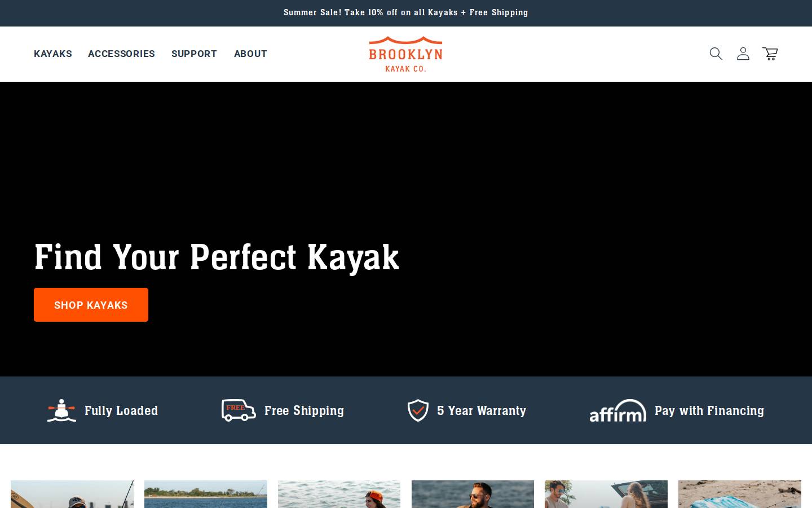The image size is (812, 508).
Task: Click the Find Your Perfect Kayak heading
Action: tap(217, 257)
